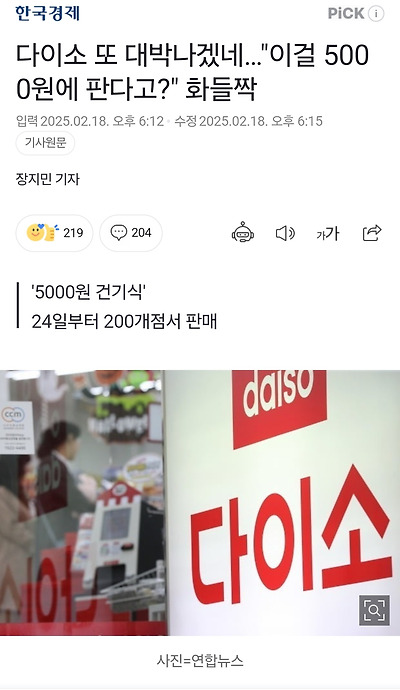
Task: Open the 가가 font size setting
Action: 328,233
